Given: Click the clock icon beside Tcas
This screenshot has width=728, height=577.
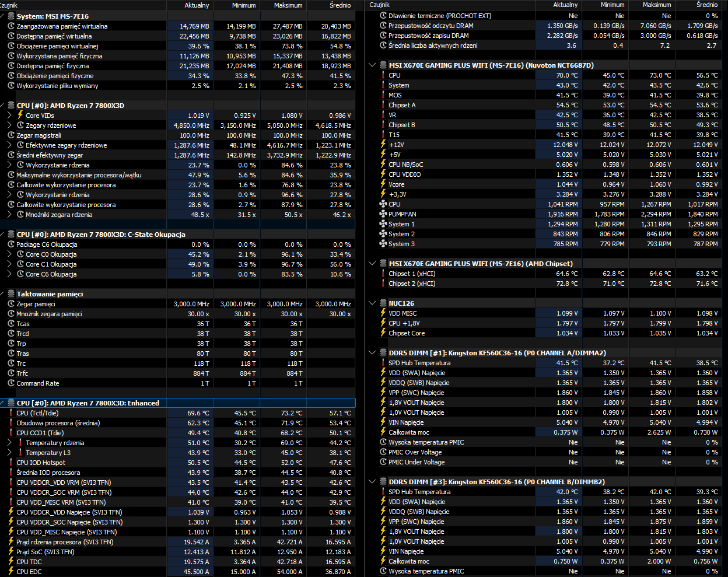Looking at the screenshot, I should [x=11, y=324].
